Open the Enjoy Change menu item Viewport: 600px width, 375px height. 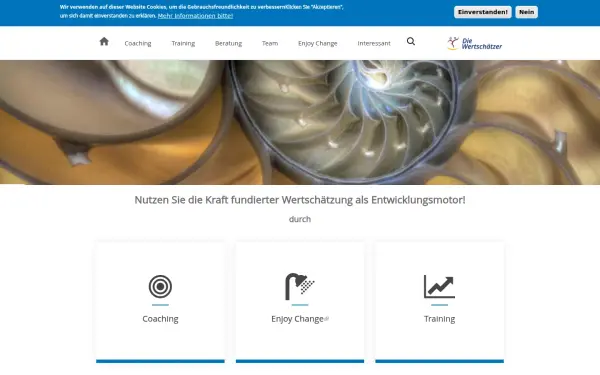[x=318, y=43]
